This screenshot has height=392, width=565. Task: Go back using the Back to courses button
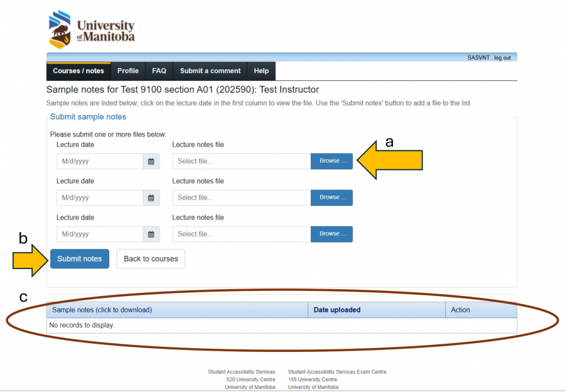[x=150, y=258]
